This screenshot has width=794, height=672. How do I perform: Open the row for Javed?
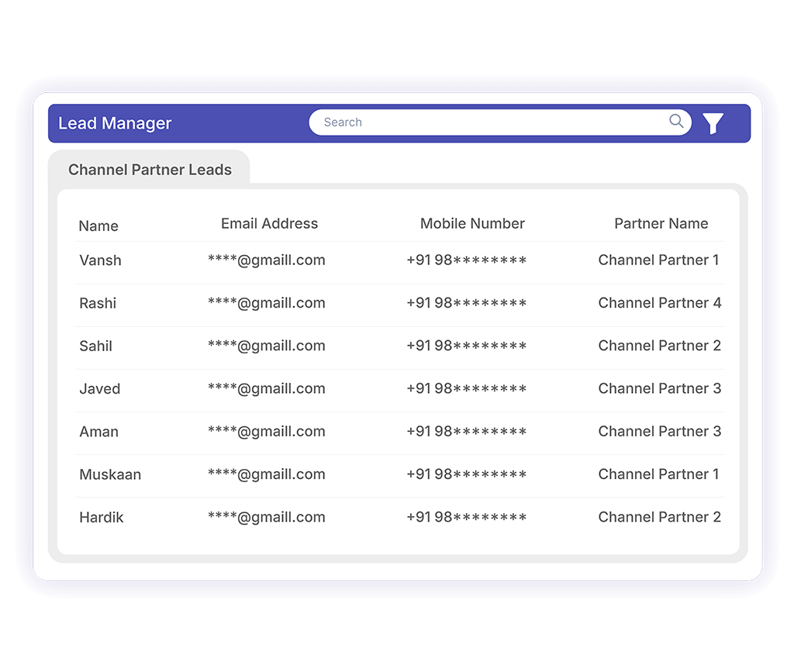pos(99,388)
